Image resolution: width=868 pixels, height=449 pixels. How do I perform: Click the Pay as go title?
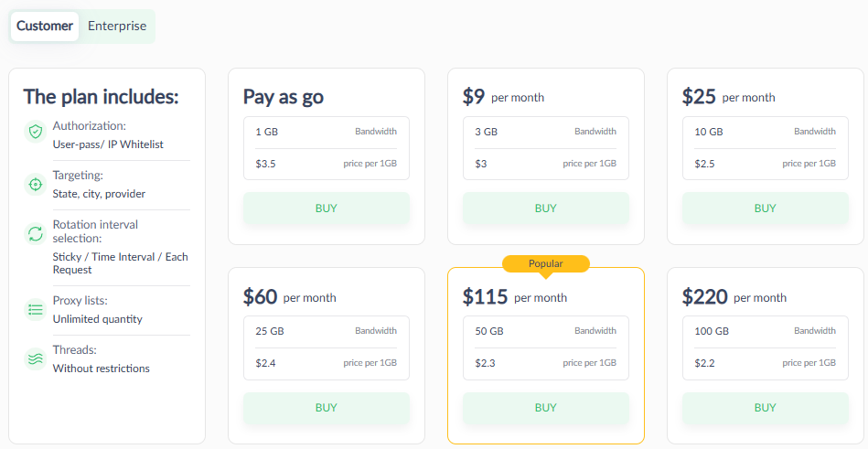click(284, 97)
